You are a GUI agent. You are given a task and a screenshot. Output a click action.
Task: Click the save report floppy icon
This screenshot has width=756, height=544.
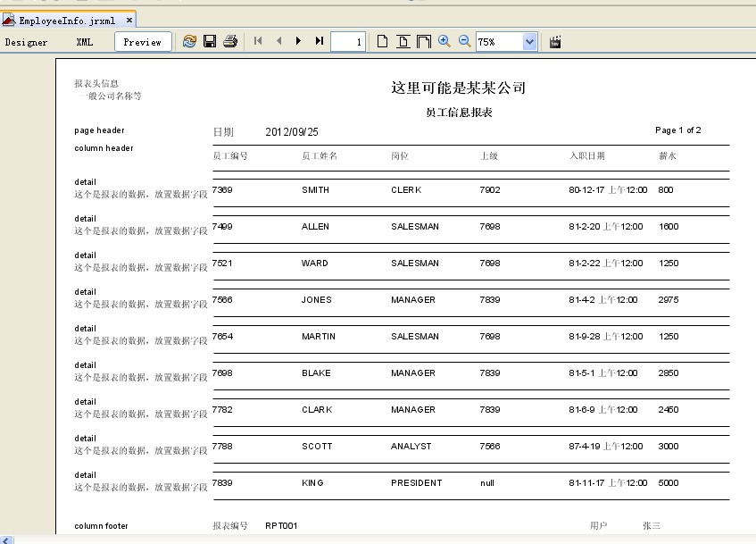(210, 41)
